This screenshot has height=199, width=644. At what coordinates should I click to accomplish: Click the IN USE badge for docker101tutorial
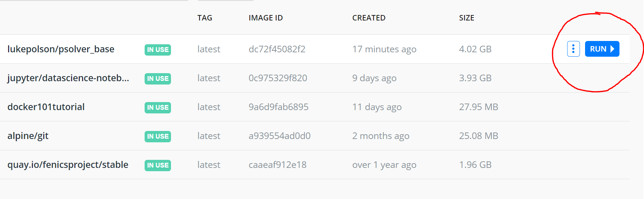158,108
